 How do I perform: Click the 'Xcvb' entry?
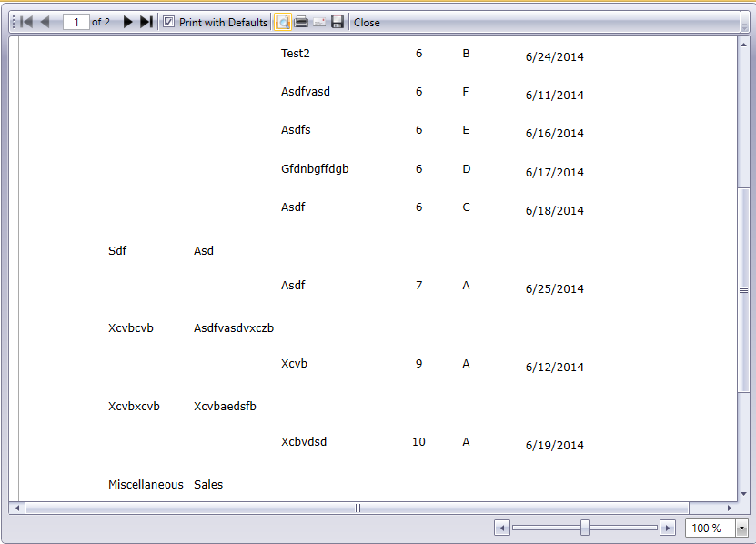(x=294, y=364)
